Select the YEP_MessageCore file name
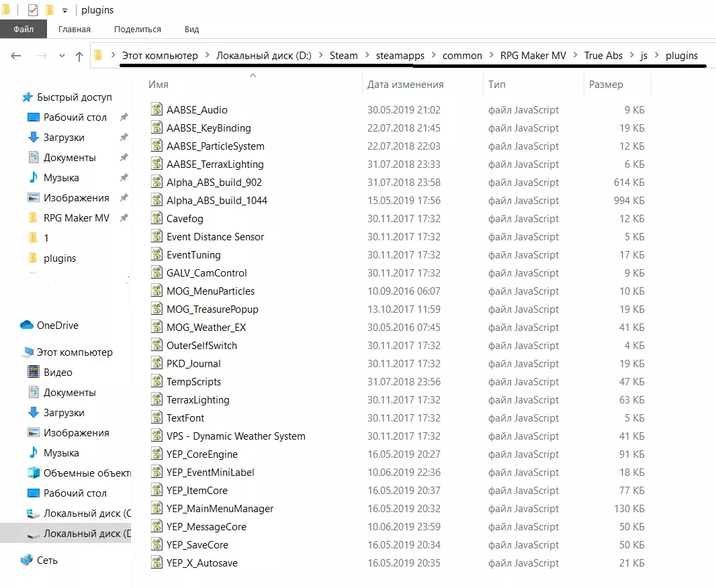716x588 pixels. [x=206, y=526]
